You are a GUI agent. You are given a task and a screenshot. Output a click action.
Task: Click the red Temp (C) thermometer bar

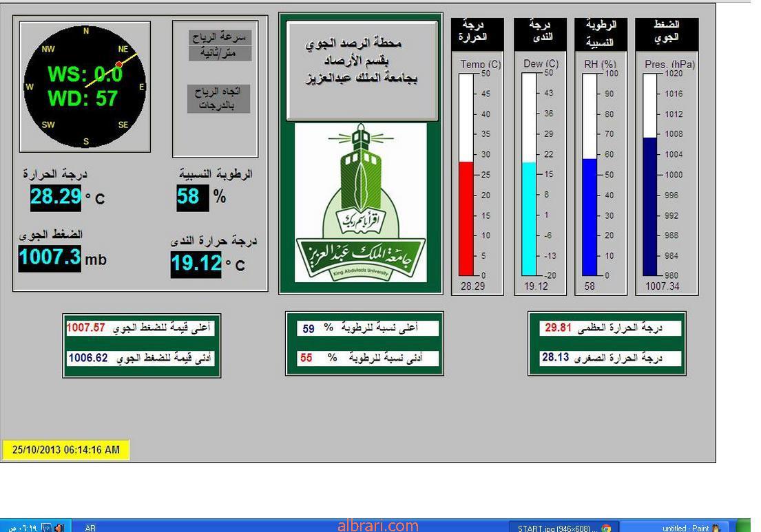point(466,219)
